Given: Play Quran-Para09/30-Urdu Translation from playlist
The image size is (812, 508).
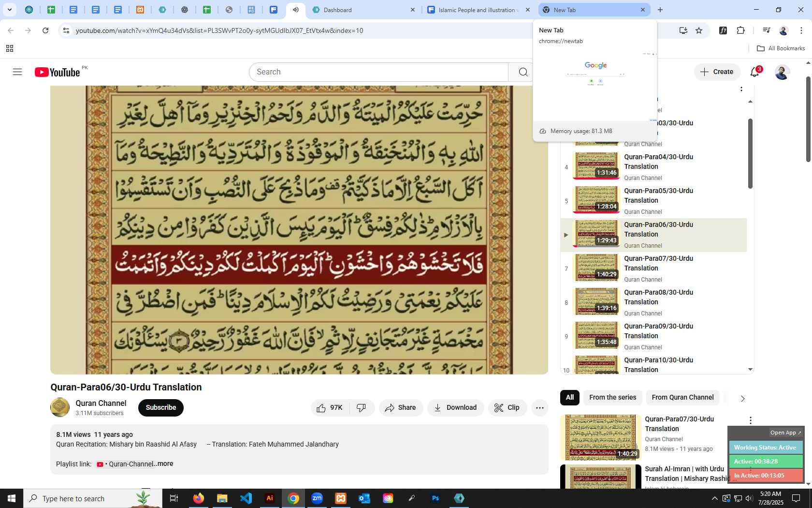Looking at the screenshot, I should tap(653, 337).
